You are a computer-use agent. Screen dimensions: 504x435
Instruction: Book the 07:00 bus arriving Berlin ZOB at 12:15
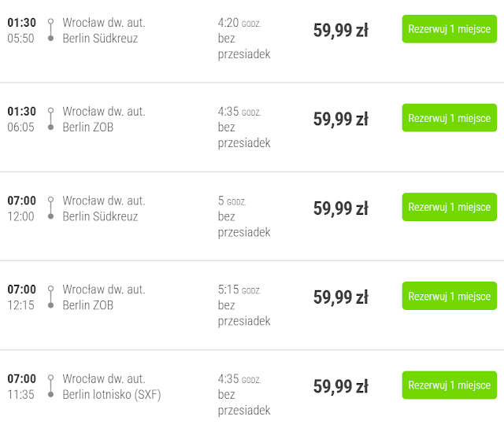pos(449,296)
